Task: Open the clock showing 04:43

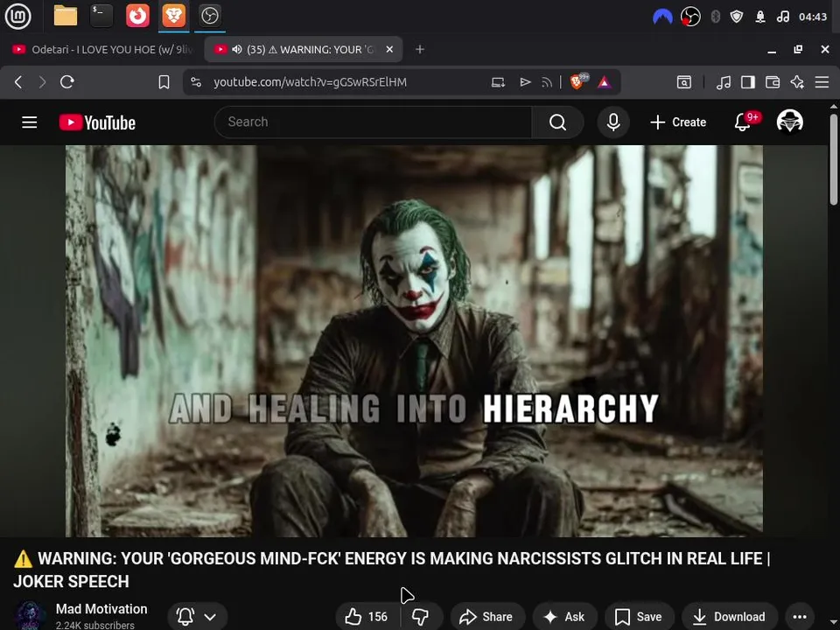Action: click(813, 17)
